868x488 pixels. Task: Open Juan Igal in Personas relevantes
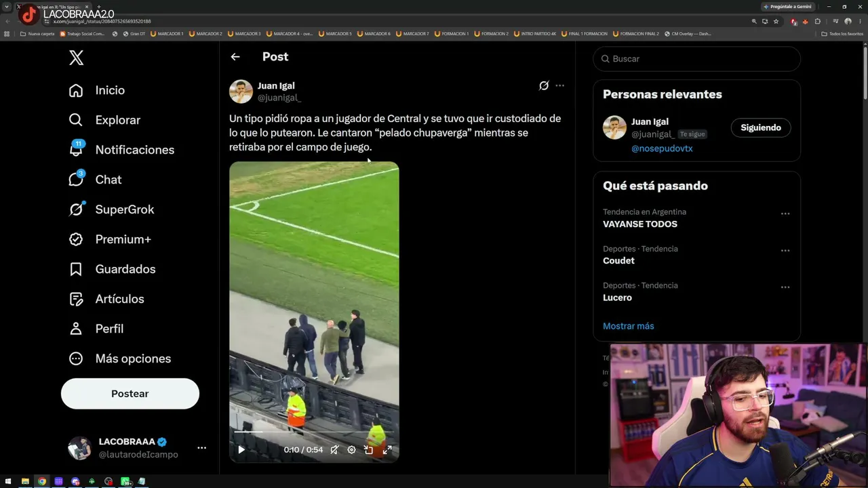tap(650, 122)
